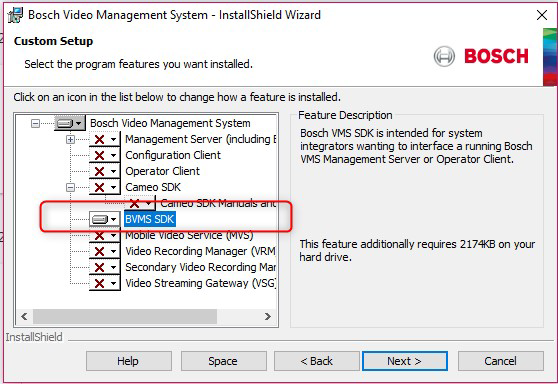Open feature dropdown arrow for Mobile Video Service
Screen dimensions: 558x384
pyautogui.click(x=114, y=235)
